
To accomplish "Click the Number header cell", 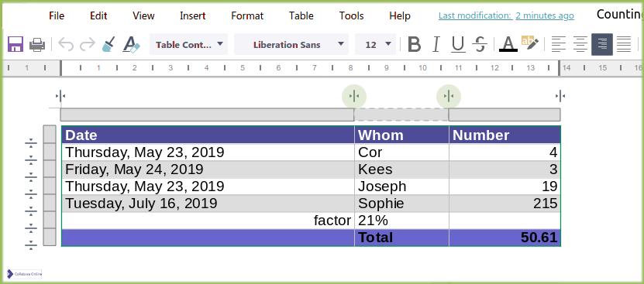I will pos(505,135).
